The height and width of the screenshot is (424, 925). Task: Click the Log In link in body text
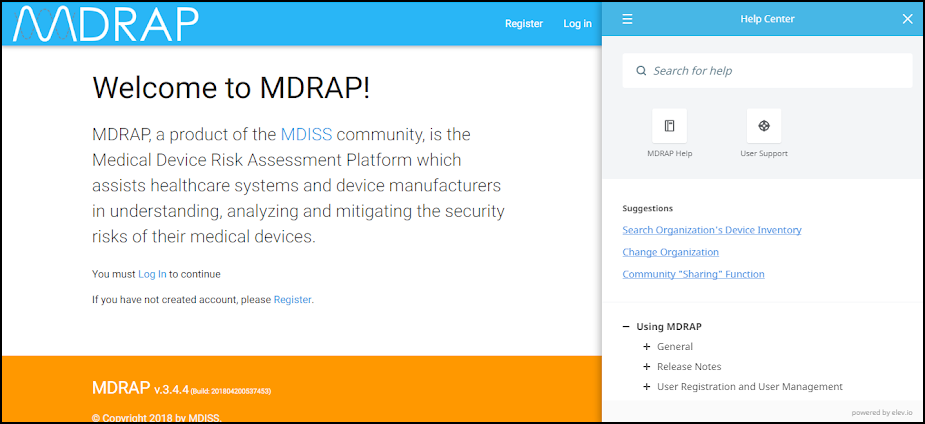click(x=152, y=274)
